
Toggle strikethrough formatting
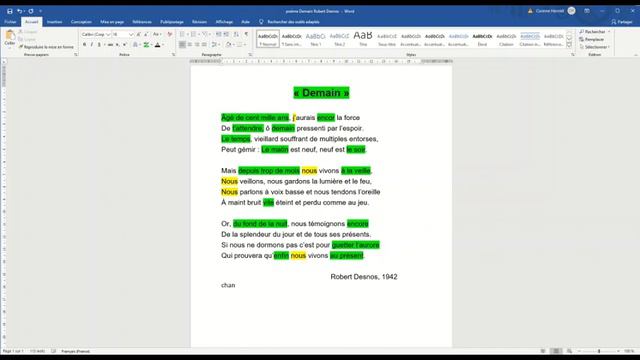click(110, 44)
